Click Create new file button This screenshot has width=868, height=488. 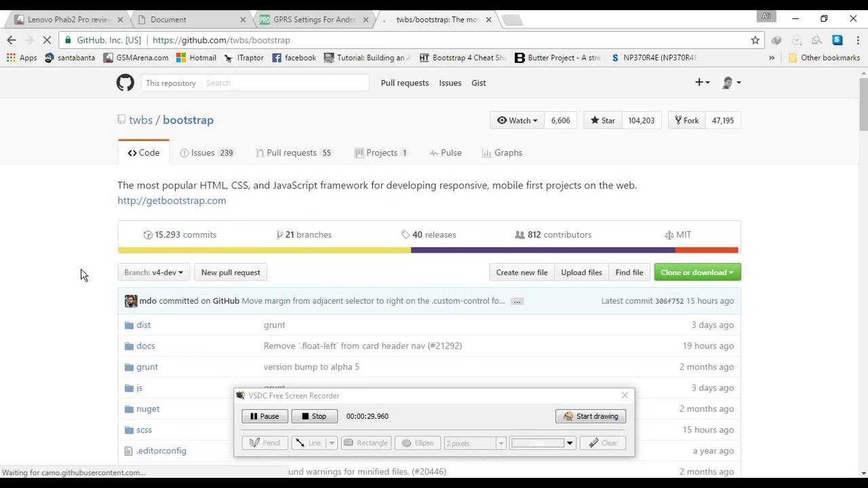pyautogui.click(x=521, y=272)
